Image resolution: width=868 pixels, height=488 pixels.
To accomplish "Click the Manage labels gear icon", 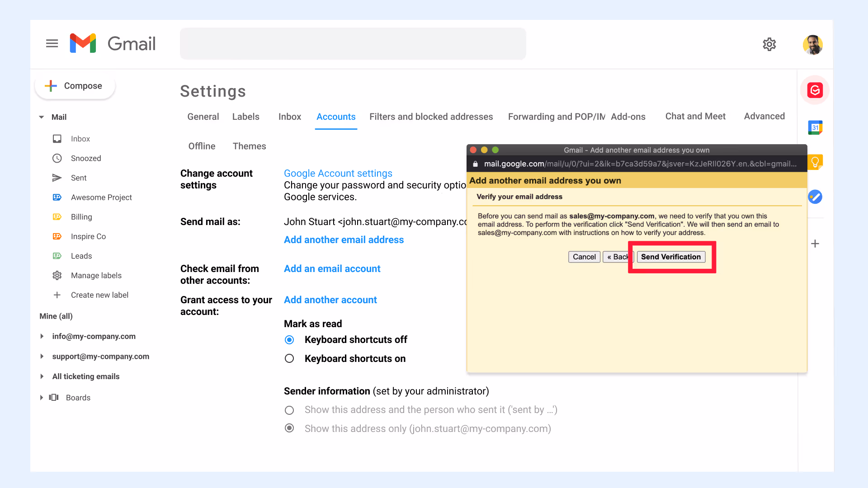I will pos(57,275).
